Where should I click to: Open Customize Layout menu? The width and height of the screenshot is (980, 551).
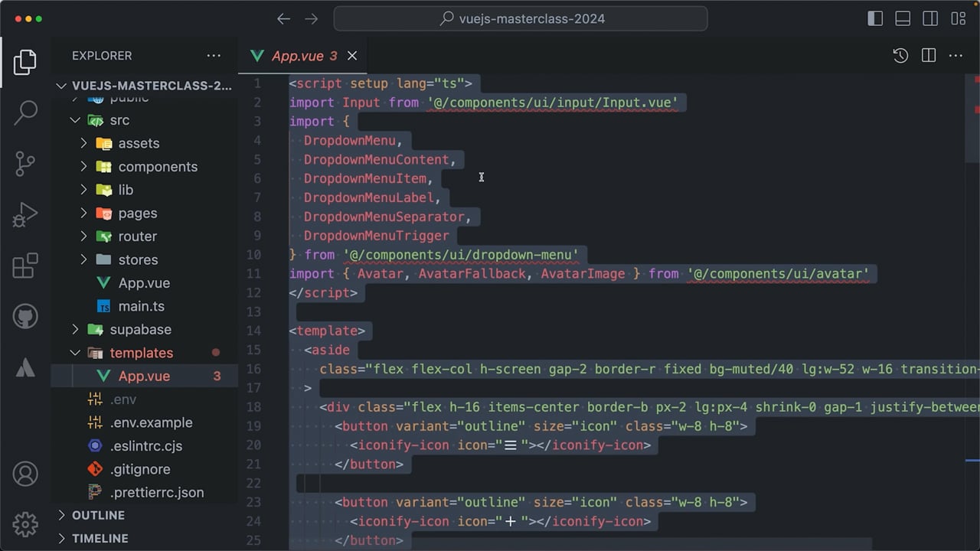[x=958, y=19]
